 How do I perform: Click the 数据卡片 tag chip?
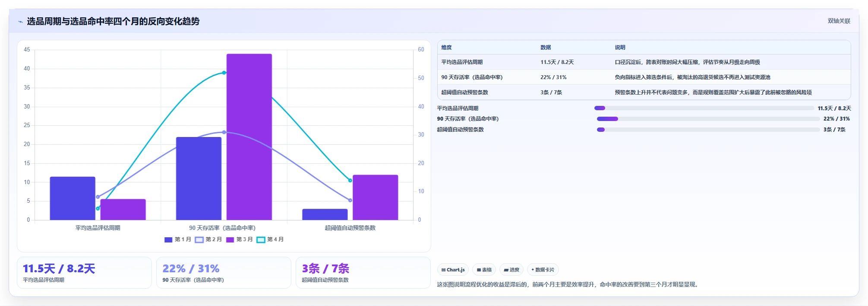coord(543,270)
